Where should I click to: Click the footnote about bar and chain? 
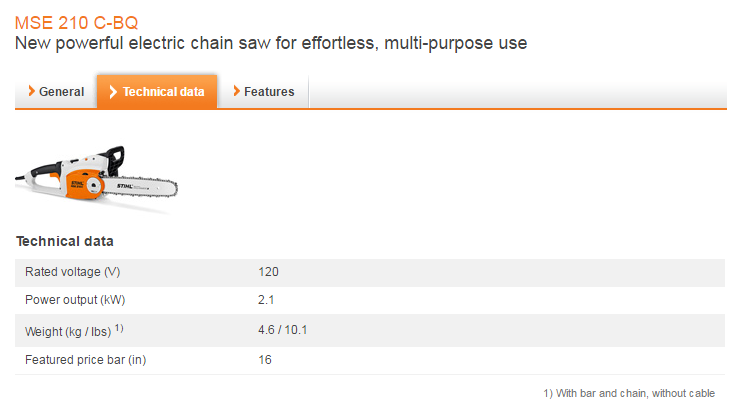coord(629,392)
